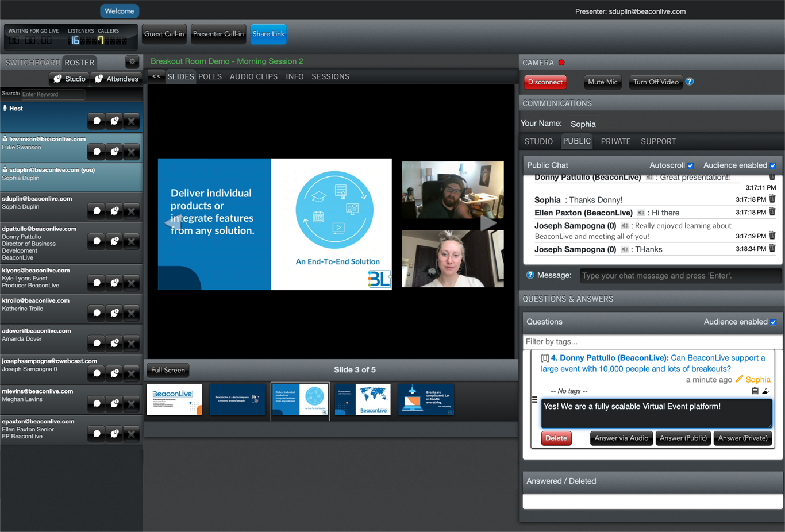The height and width of the screenshot is (532, 785).
Task: Send alert message to Joseph Sampogna
Action: (114, 373)
